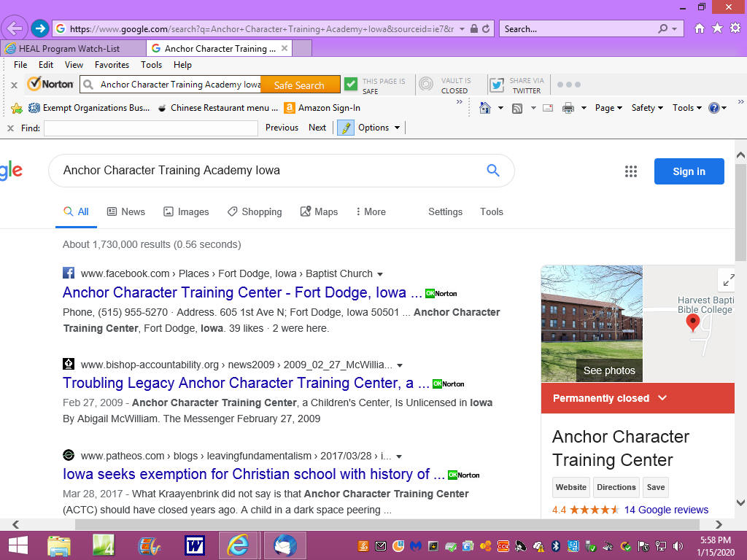This screenshot has width=747, height=560.
Task: Click the command bar Print icon
Action: pos(568,108)
